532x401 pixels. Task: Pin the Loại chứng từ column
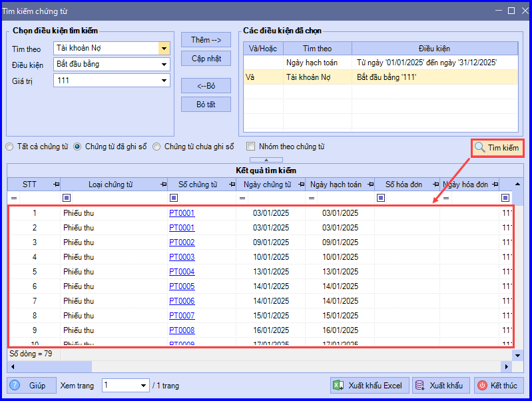pyautogui.click(x=164, y=185)
